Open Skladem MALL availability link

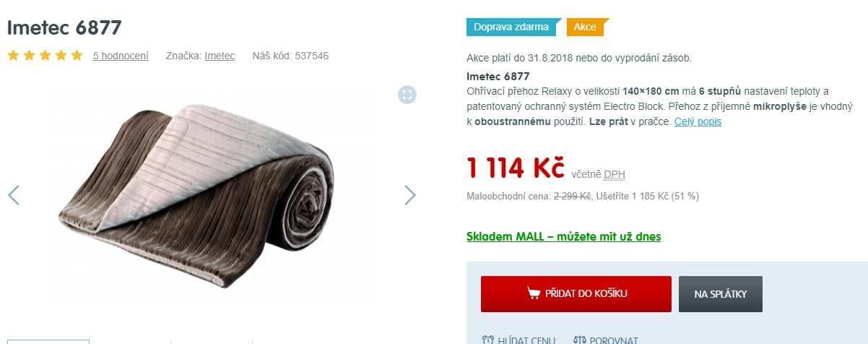pos(564,236)
